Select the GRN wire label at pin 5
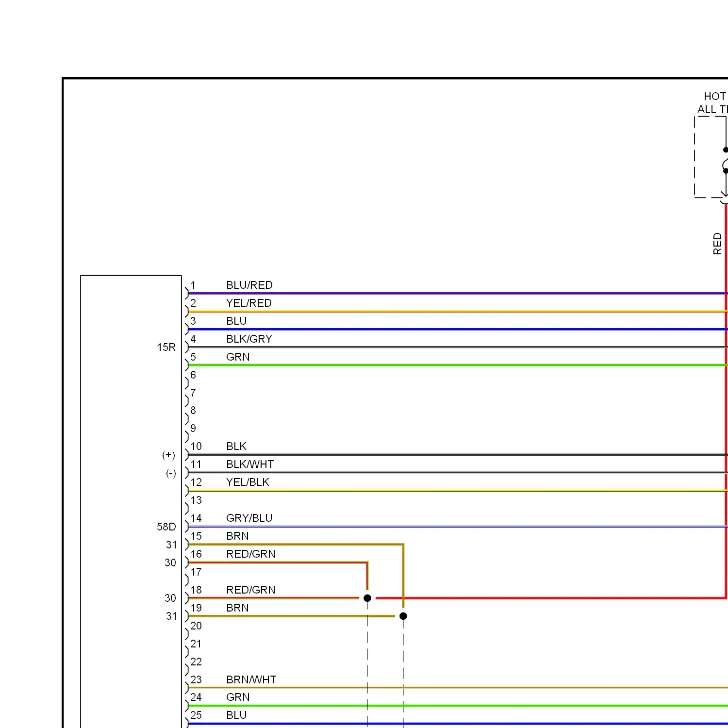728x728 pixels. [238, 357]
